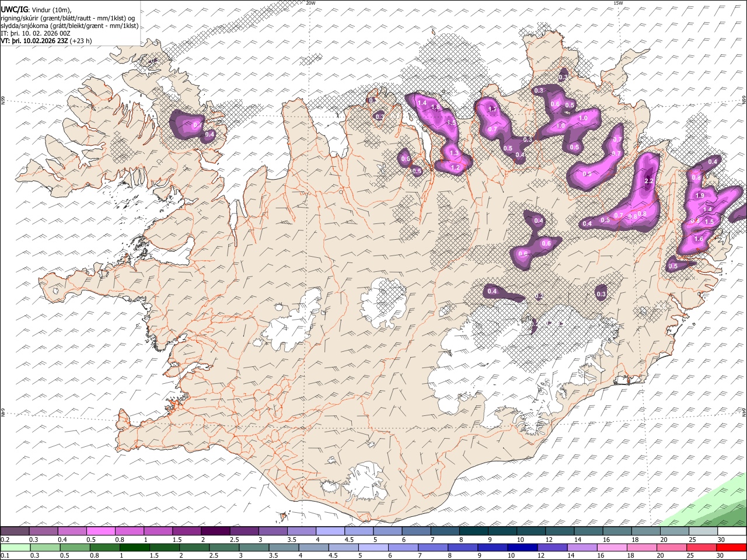
Task: Click the '0.2' label under the upper scale
Action: click(x=5, y=540)
